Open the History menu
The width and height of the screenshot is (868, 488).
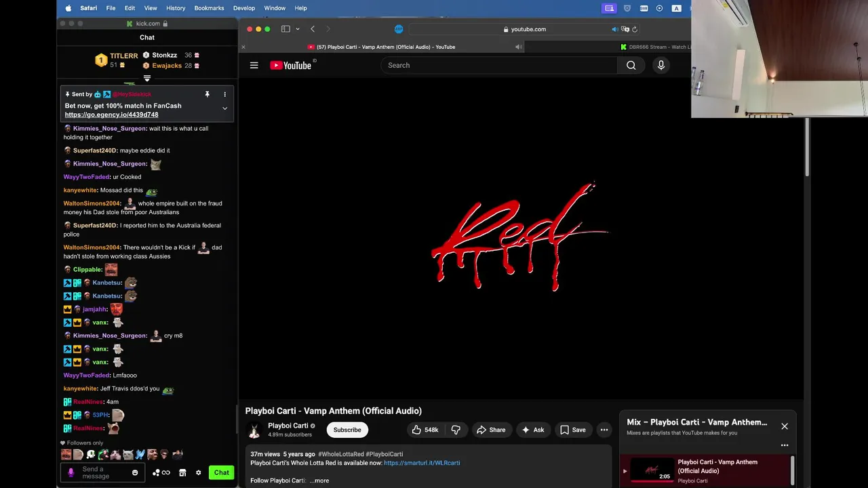pyautogui.click(x=176, y=8)
